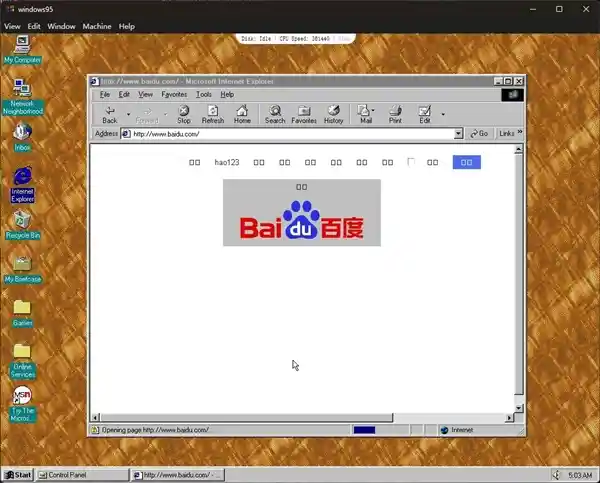Click the IE throbber logo
Viewport: 600px width, 483px height.
512,95
